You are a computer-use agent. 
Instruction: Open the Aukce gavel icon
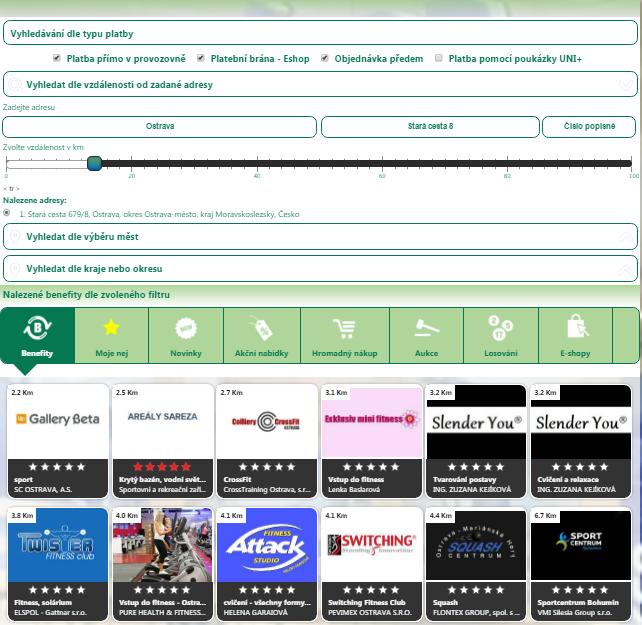(426, 328)
